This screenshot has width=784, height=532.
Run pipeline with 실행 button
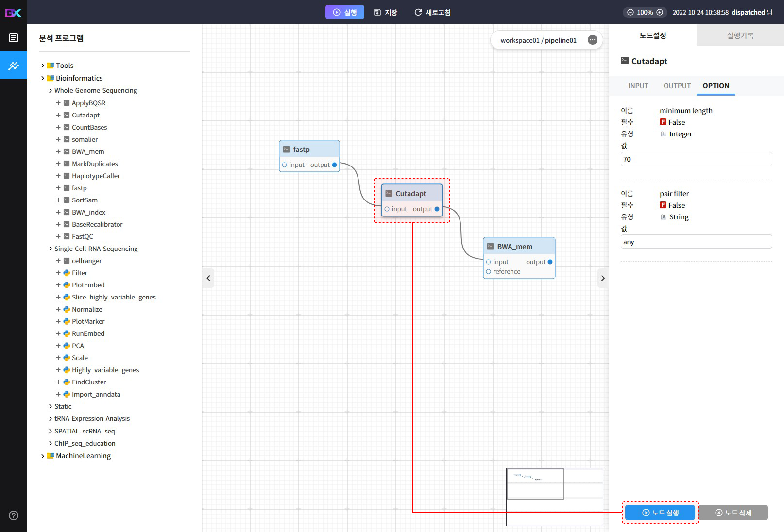coord(345,12)
